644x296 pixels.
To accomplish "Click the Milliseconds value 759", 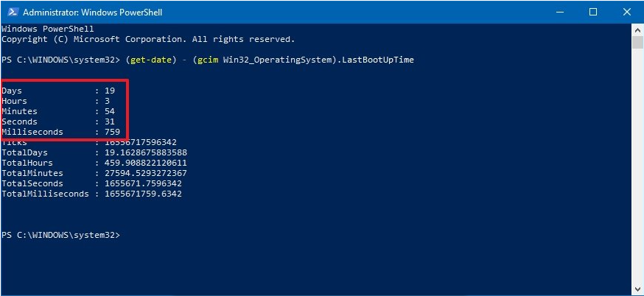I will click(112, 132).
